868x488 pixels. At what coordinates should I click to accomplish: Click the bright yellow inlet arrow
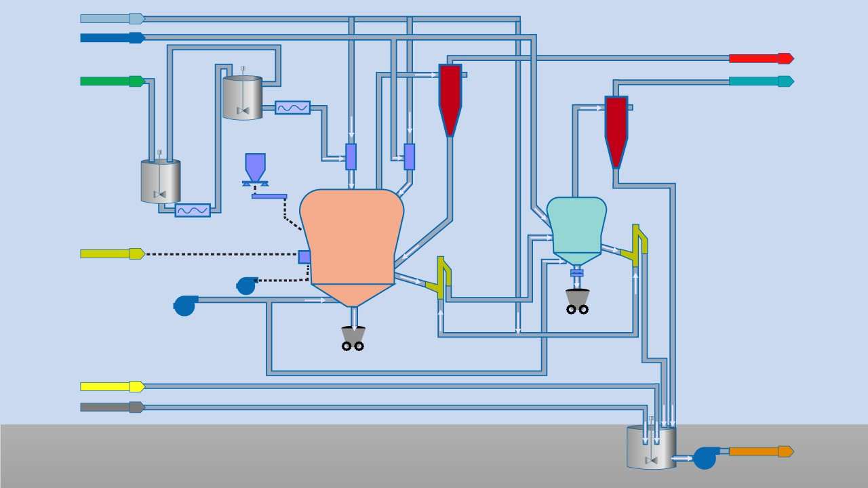point(112,386)
